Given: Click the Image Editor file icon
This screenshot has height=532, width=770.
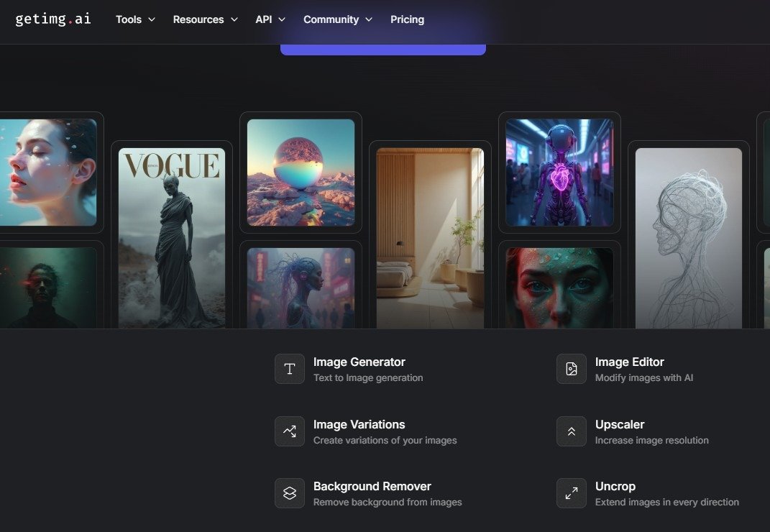Looking at the screenshot, I should [x=571, y=369].
